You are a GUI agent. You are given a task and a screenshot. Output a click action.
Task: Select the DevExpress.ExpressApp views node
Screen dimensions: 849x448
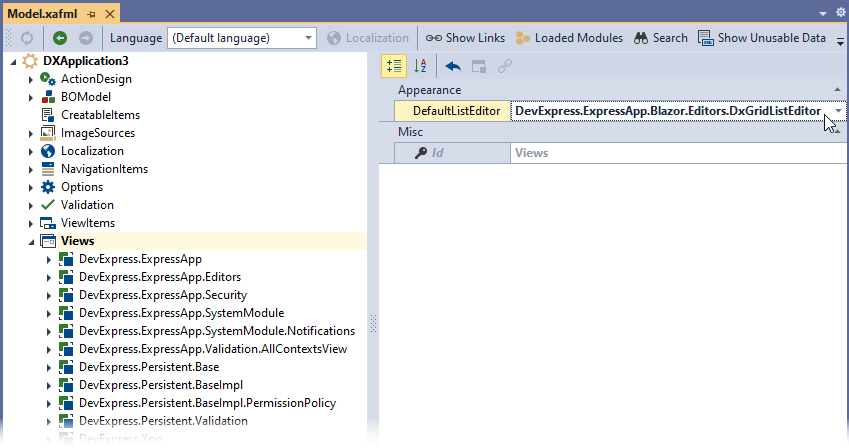(140, 259)
